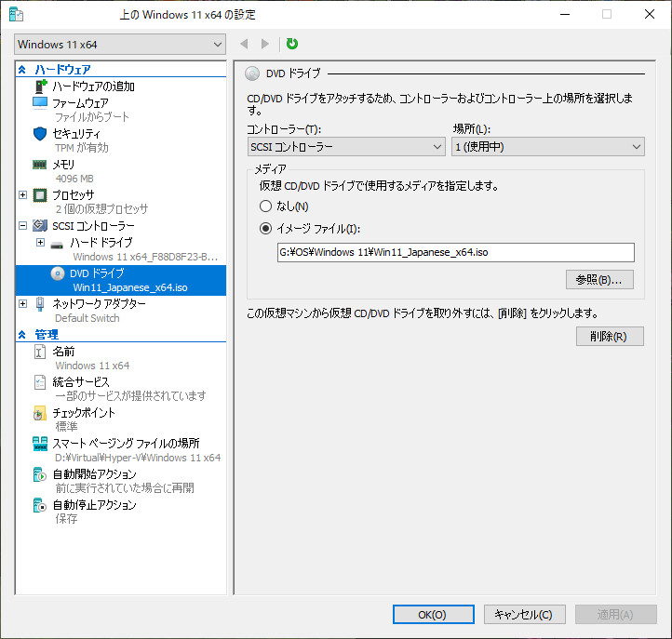Image resolution: width=672 pixels, height=639 pixels.
Task: Click 'Win11_Japanese_x64.iso' tree subtext
Action: coord(130,287)
